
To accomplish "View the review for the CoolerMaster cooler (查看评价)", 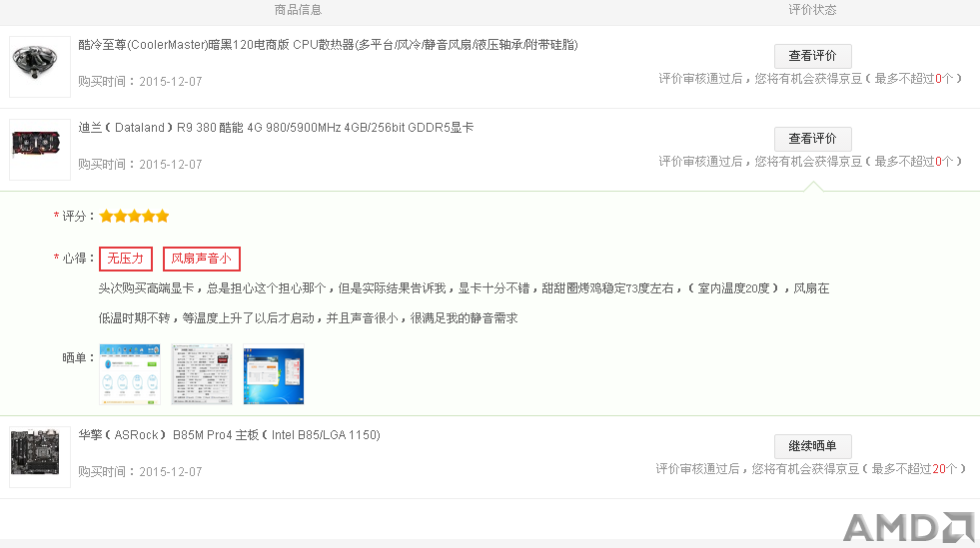I will tap(812, 56).
